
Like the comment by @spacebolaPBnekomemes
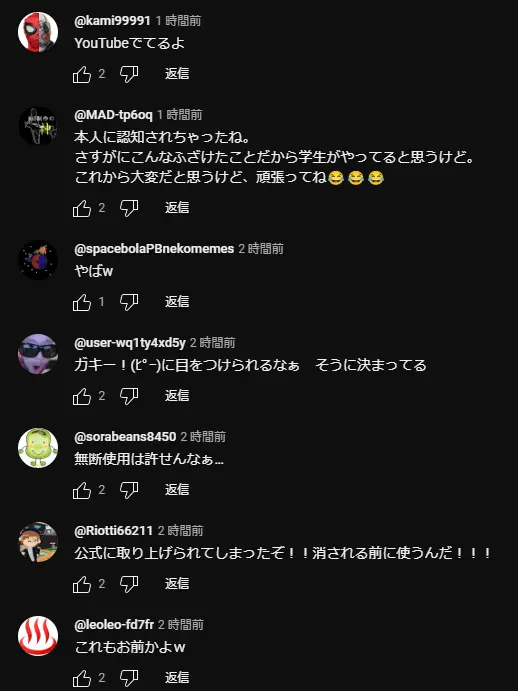coord(82,302)
